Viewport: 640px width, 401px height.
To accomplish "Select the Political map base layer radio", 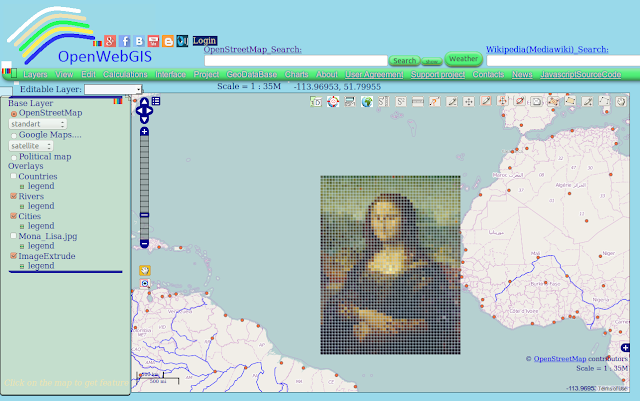I will tap(14, 157).
